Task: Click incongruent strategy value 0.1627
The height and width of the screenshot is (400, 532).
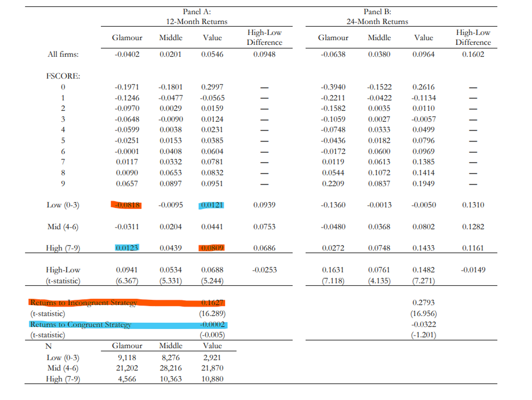Action: 212,303
